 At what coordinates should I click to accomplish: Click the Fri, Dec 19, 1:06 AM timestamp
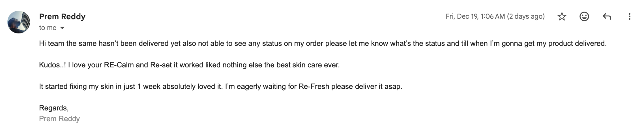coord(475,16)
